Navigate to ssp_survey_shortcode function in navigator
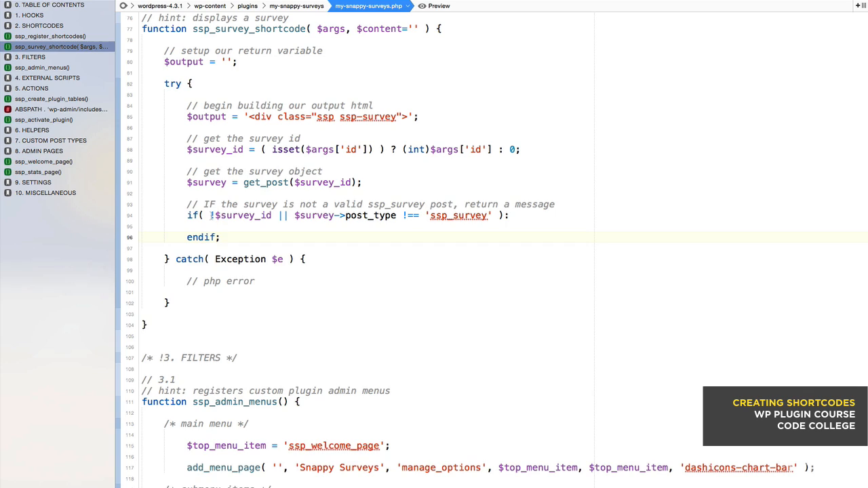The height and width of the screenshot is (488, 868). pyautogui.click(x=61, y=47)
